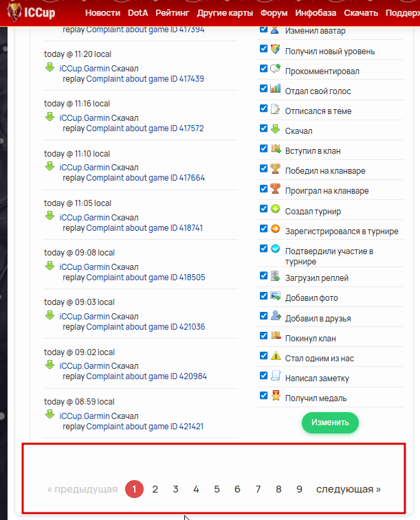
Task: Click the green download arrow beside game ID 421421
Action: click(49, 414)
